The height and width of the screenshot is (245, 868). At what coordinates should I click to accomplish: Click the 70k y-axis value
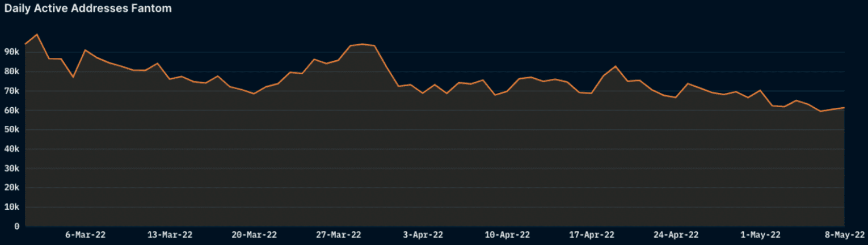click(11, 91)
